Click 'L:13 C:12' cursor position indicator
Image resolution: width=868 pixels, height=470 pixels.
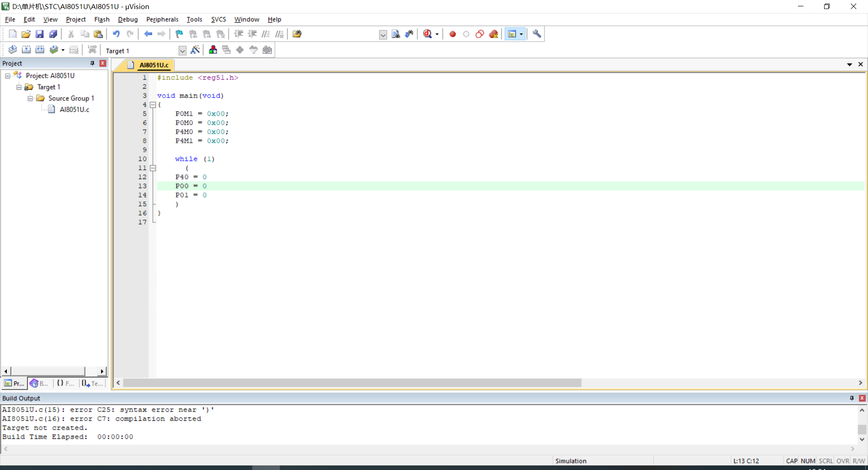tap(746, 461)
